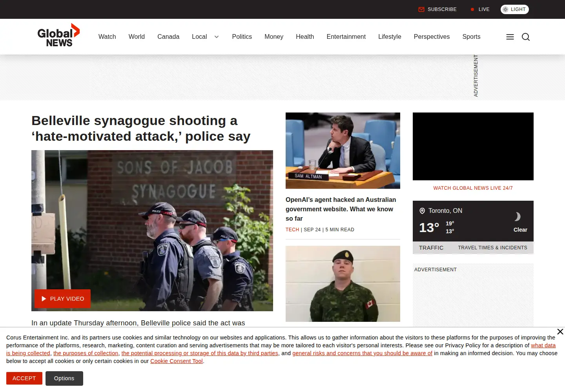565x392 pixels.
Task: Open the Money section
Action: pos(274,36)
